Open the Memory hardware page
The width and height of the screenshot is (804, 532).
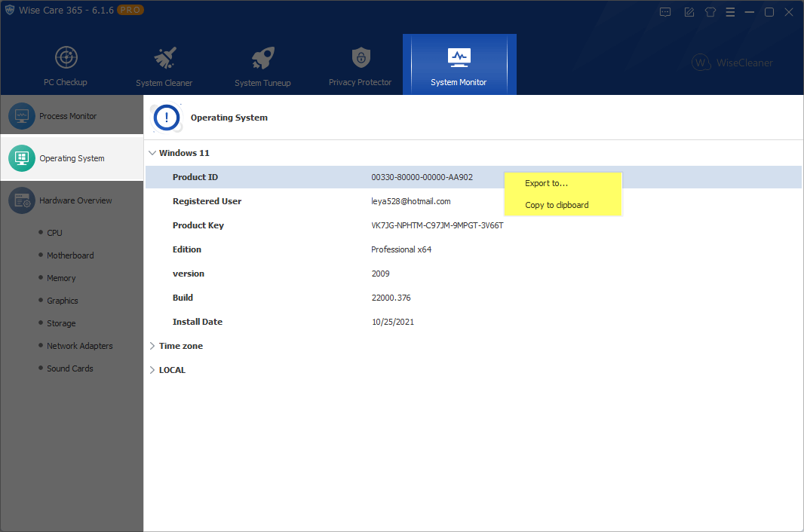61,278
